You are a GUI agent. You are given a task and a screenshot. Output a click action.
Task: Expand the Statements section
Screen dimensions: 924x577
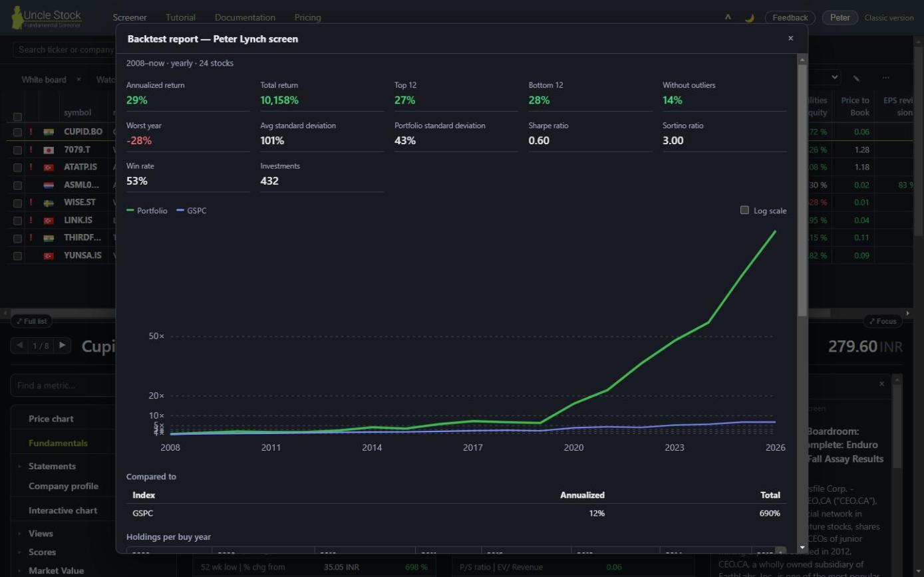(19, 466)
